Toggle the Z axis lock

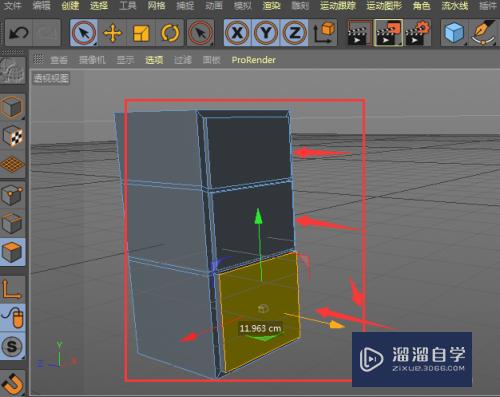tap(294, 33)
